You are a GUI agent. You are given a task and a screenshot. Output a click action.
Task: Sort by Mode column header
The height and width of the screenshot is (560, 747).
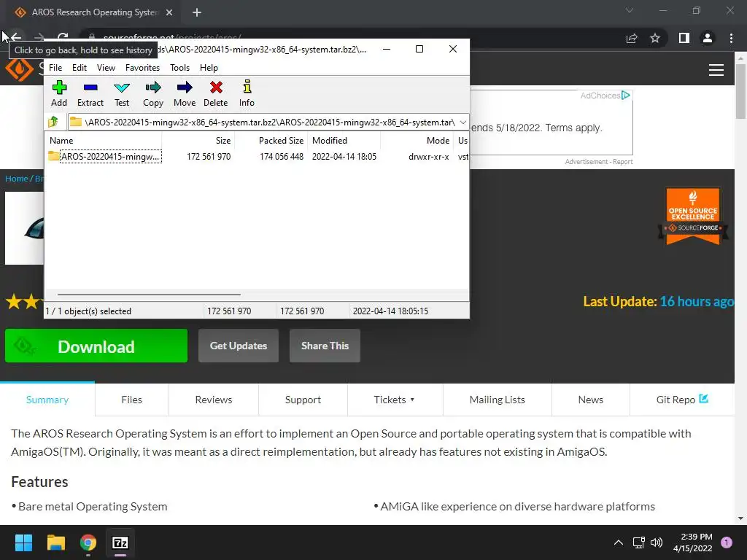click(417, 141)
